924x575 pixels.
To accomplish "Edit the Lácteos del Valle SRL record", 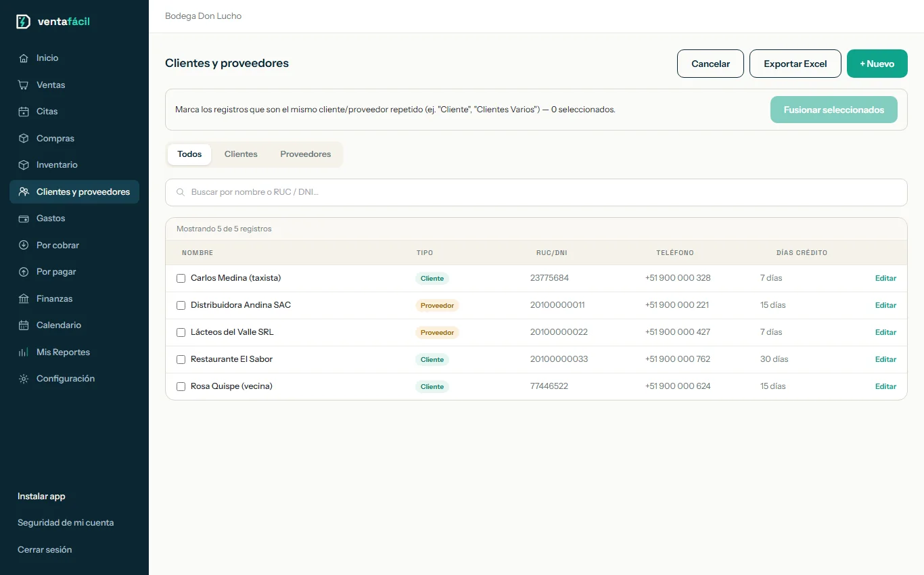I will [885, 332].
